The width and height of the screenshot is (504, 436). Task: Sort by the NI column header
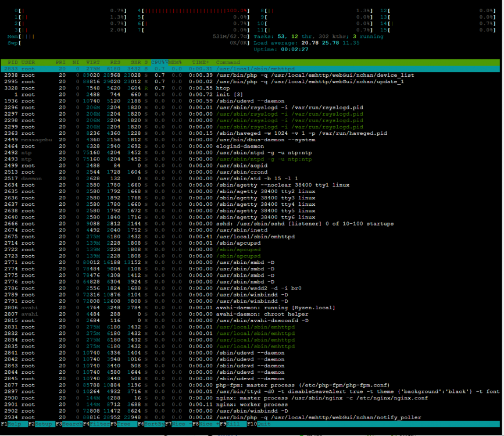point(76,62)
